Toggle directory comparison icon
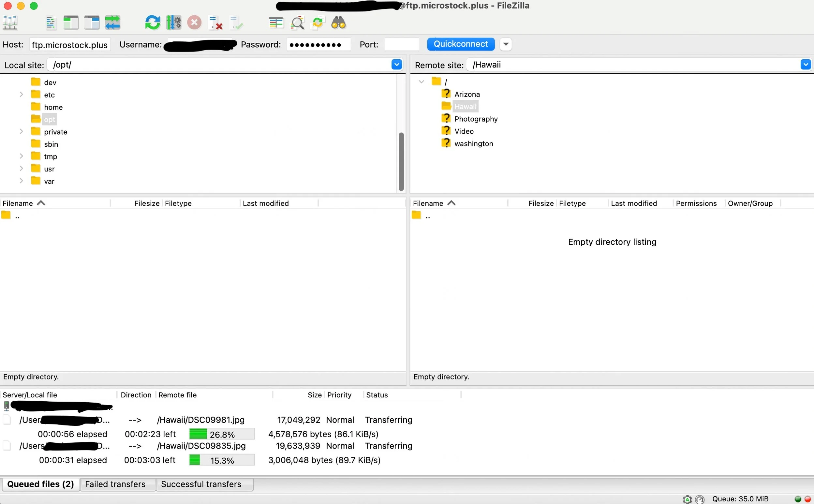Screen dimensions: 814x504 point(297,23)
